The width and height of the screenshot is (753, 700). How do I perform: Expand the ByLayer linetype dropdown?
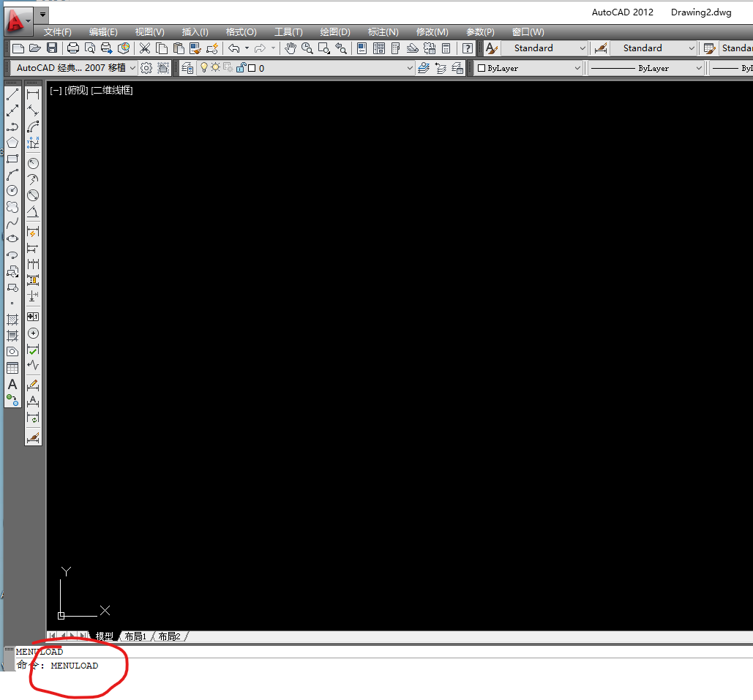click(x=699, y=68)
